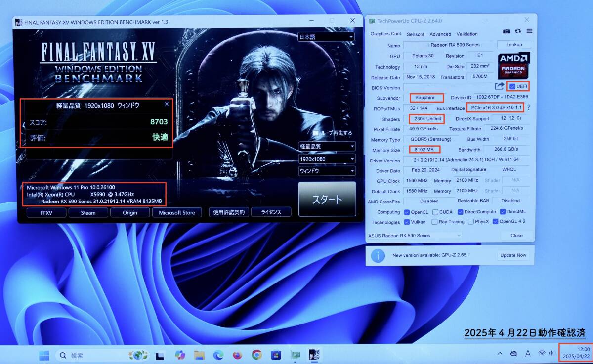
Task: Click the Origin button
Action: click(130, 212)
